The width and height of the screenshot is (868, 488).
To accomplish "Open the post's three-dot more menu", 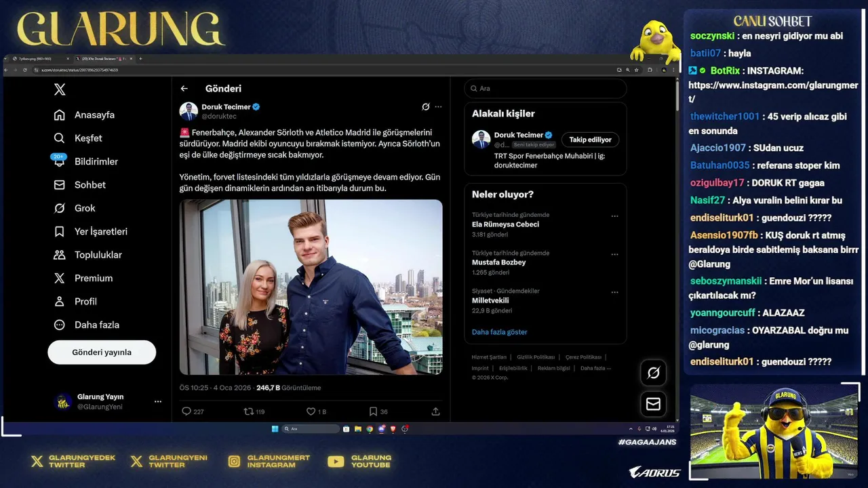I will pos(438,107).
